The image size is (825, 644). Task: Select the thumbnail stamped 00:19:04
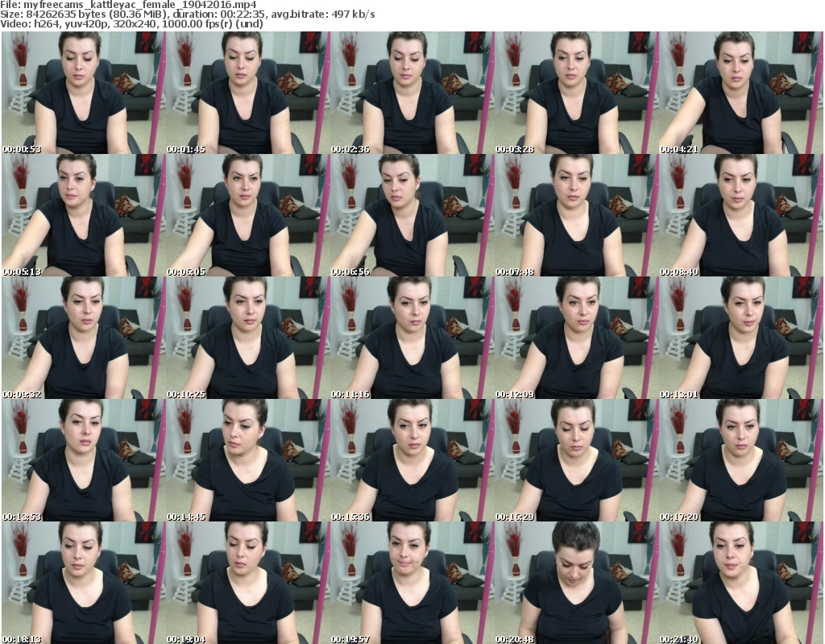click(247, 583)
